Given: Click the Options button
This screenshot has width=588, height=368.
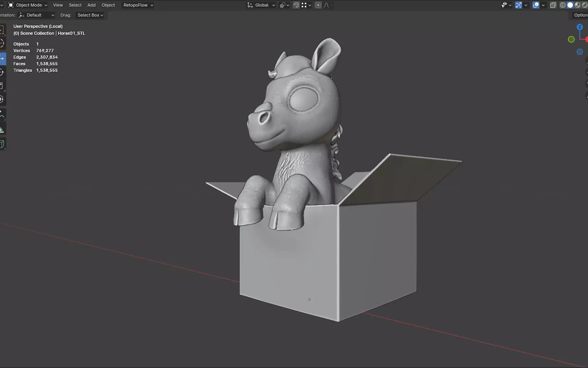Looking at the screenshot, I should pyautogui.click(x=580, y=15).
